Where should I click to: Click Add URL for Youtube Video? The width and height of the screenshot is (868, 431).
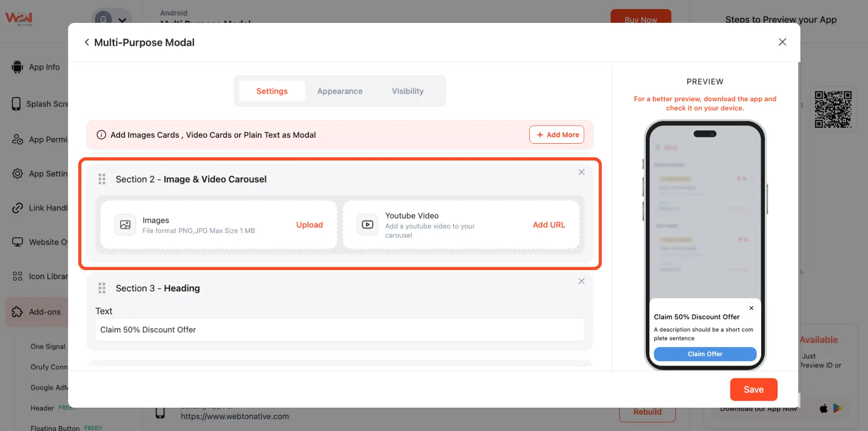click(549, 225)
